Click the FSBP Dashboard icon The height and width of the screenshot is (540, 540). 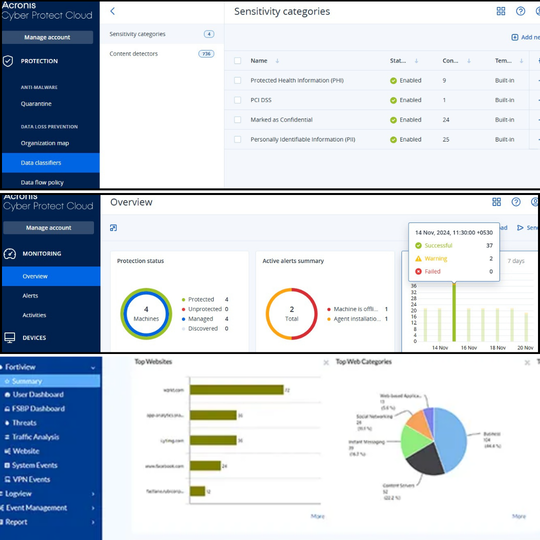coord(7,409)
